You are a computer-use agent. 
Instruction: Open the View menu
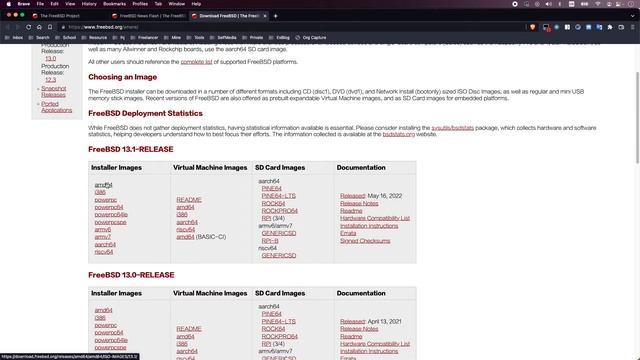click(x=70, y=4)
